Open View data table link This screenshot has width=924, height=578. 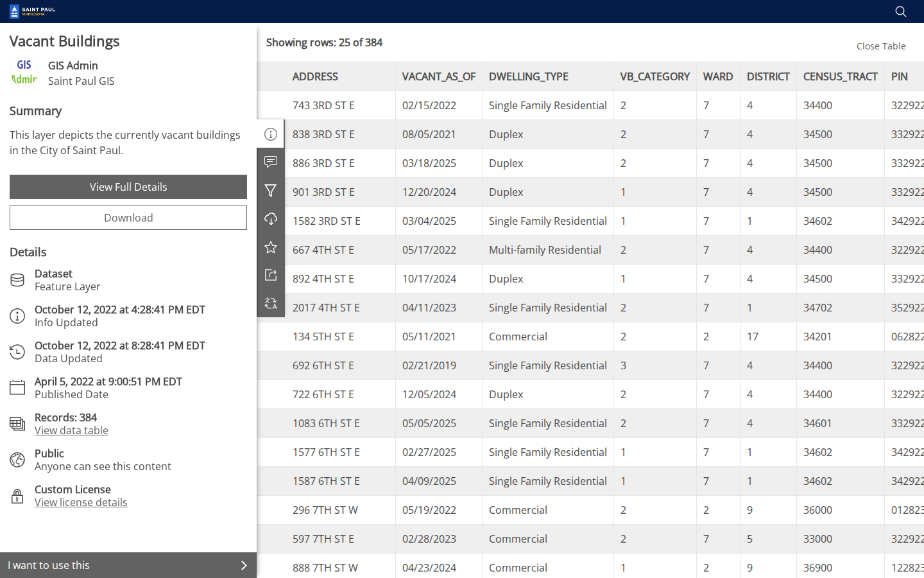[71, 430]
